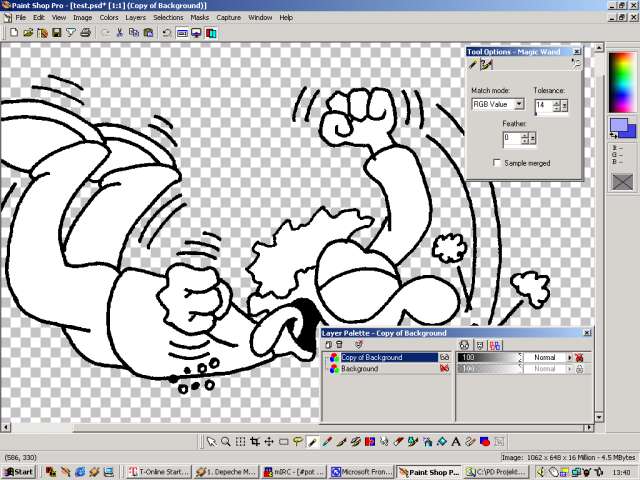Select the Magic Wand tool

(313, 442)
